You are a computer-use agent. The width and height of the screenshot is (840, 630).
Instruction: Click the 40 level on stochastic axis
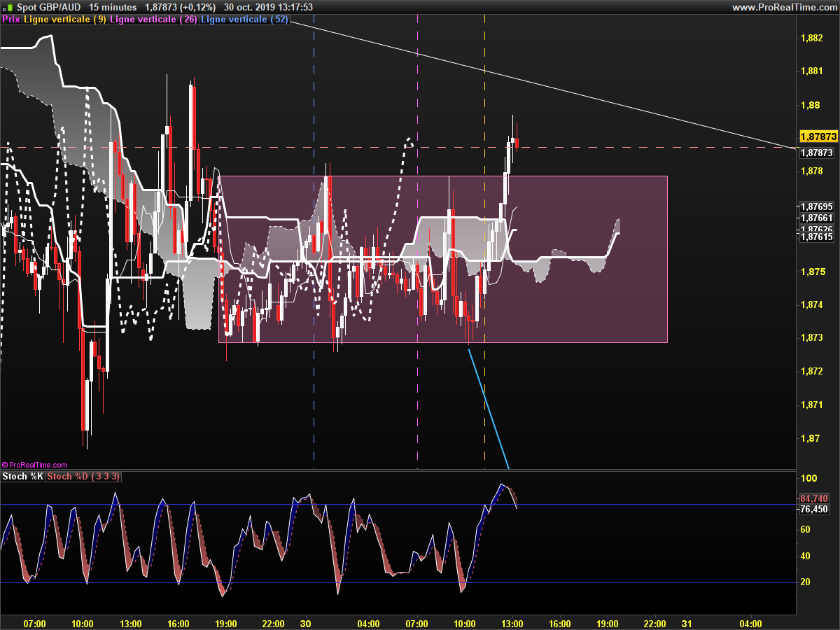pyautogui.click(x=806, y=556)
